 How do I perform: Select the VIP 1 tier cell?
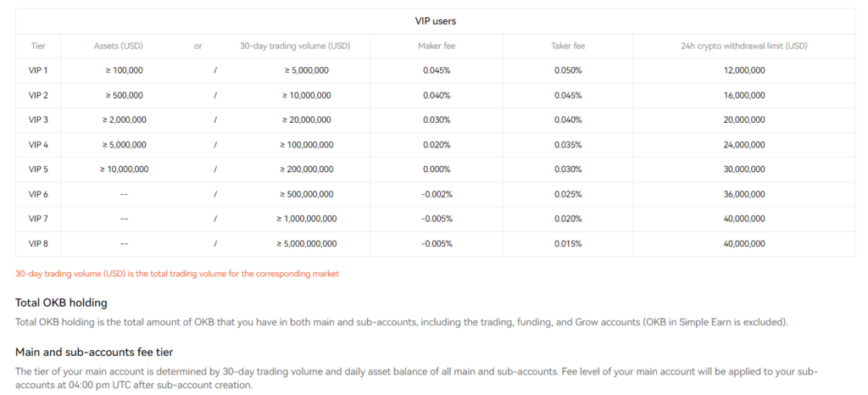coord(38,70)
